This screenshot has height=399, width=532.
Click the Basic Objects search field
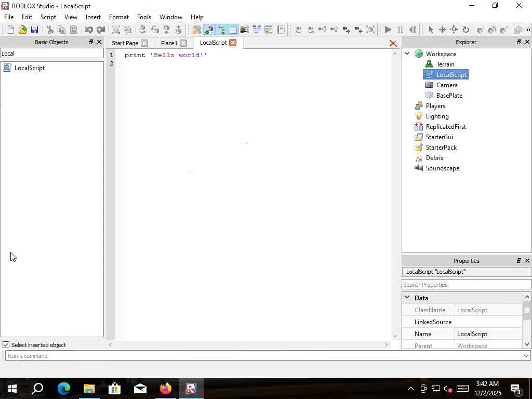point(51,54)
